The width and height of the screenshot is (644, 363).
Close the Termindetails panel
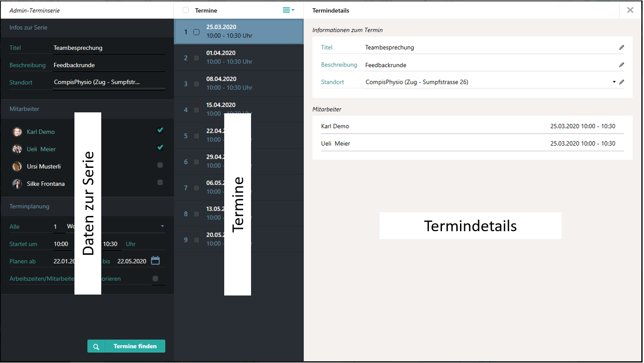(630, 10)
